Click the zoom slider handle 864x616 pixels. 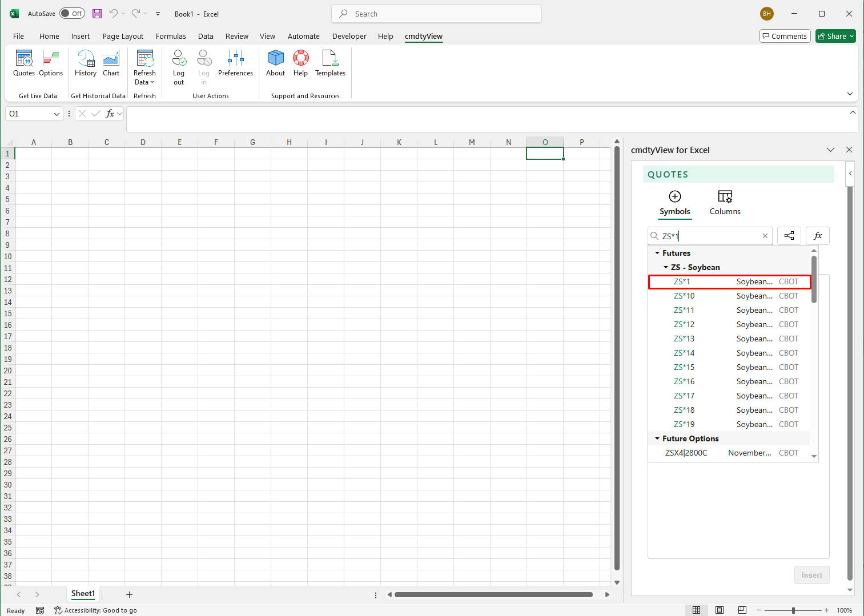click(x=793, y=610)
